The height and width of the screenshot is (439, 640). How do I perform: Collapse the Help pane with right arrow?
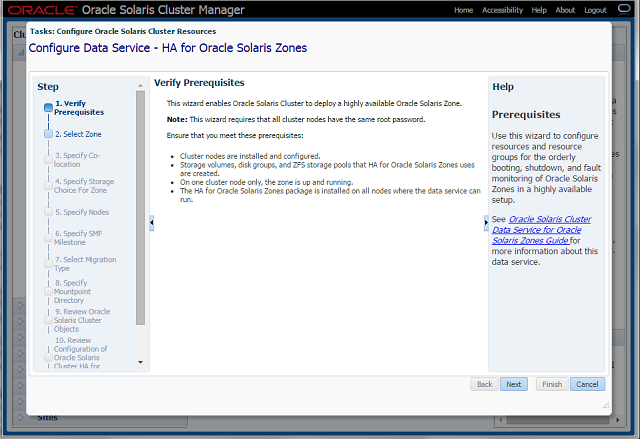(486, 223)
